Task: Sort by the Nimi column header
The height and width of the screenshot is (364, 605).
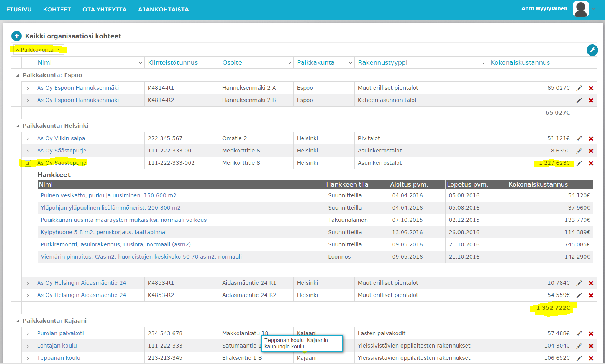Action: point(45,62)
